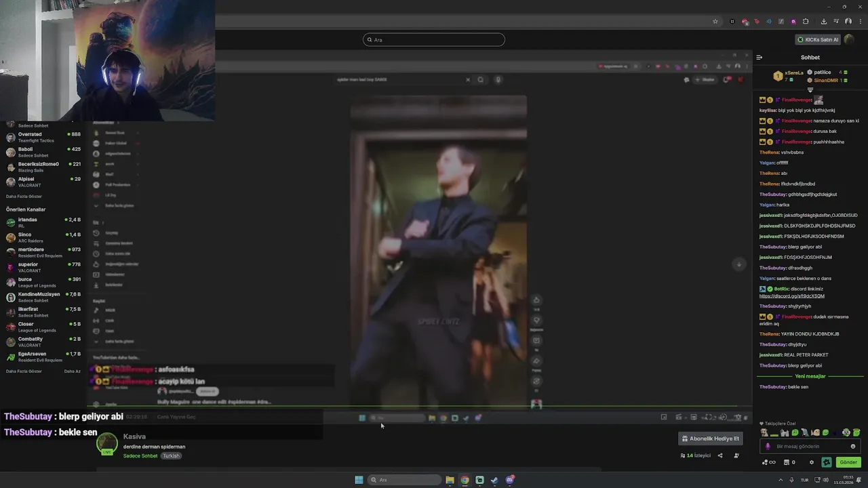
Task: Open the superior VALORANT channel
Action: (43, 267)
